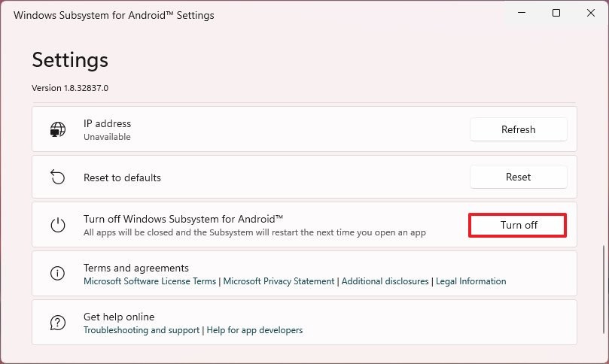Click the IP address globe icon
609x364 pixels.
pos(58,129)
